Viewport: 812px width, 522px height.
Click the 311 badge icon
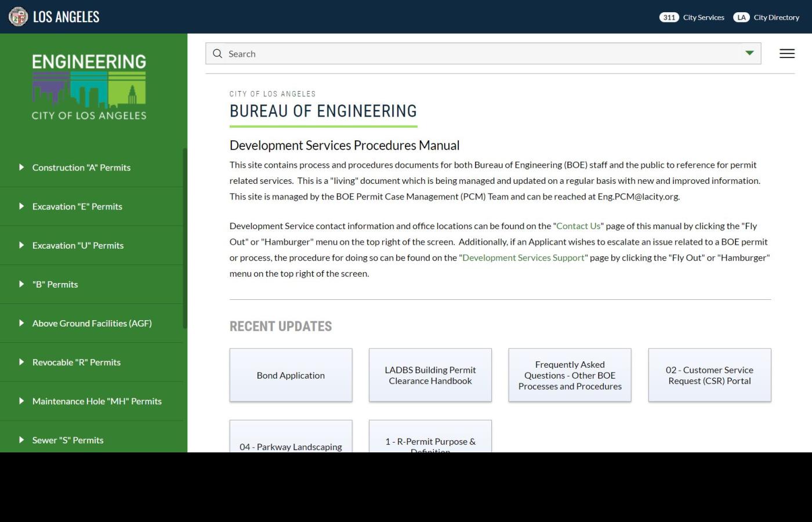click(669, 17)
